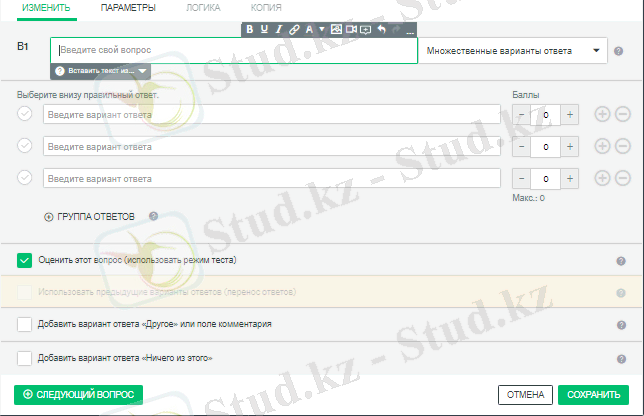Toggle italic formatting in the toolbar
The image size is (644, 416).
[x=279, y=30]
